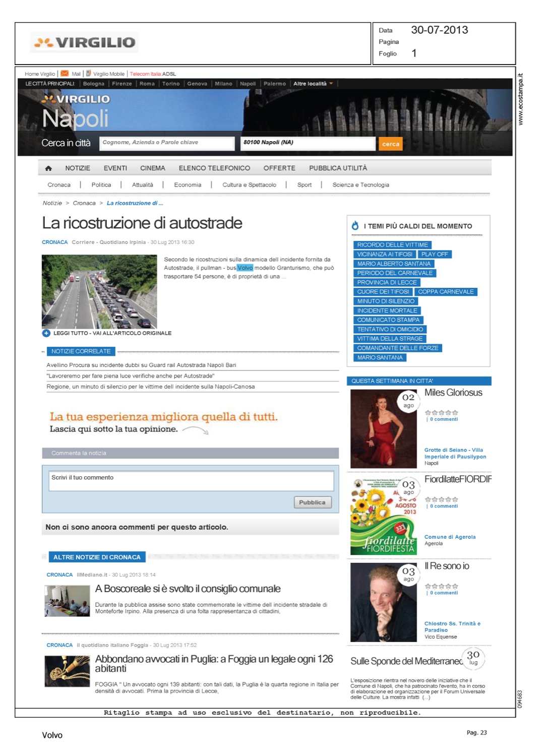The height and width of the screenshot is (756, 555).
Task: Click the Virgilio Mobile phone icon
Action: pos(88,74)
